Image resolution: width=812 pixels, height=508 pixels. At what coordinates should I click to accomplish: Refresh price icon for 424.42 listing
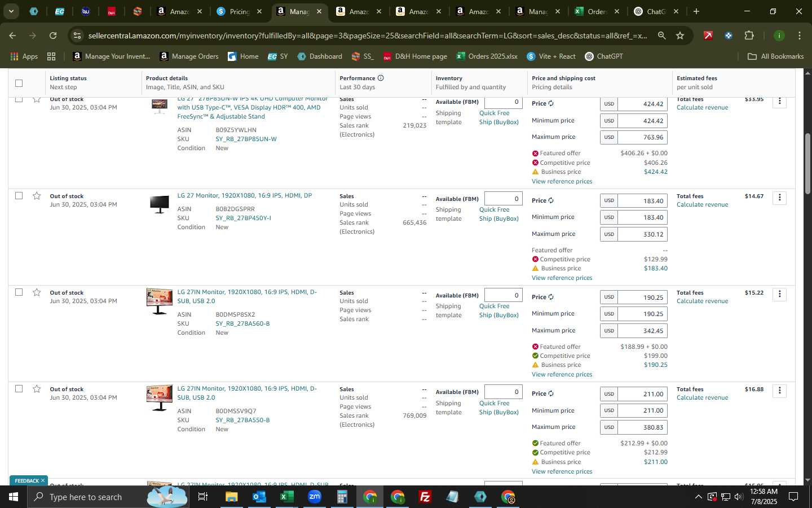tap(551, 103)
